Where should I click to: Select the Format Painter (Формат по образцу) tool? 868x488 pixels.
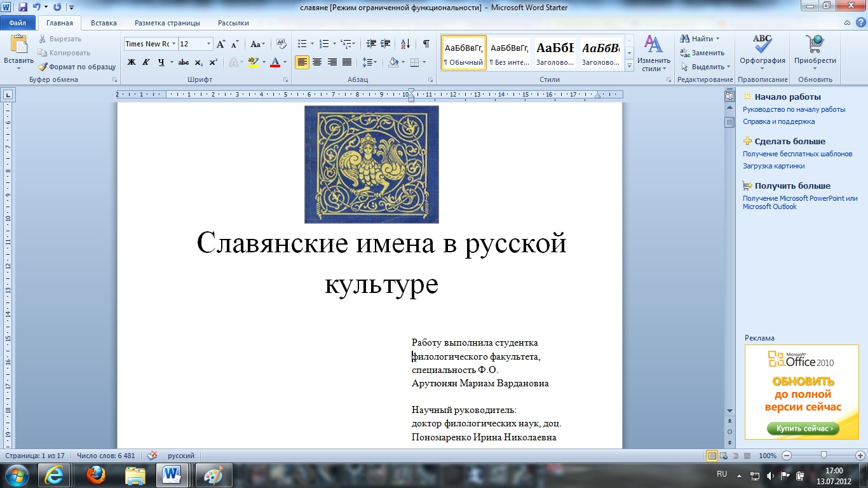(76, 67)
